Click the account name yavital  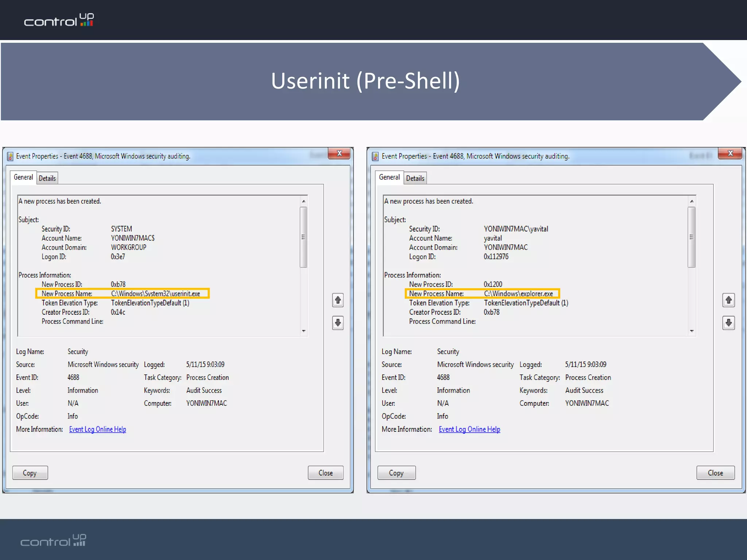click(x=493, y=238)
